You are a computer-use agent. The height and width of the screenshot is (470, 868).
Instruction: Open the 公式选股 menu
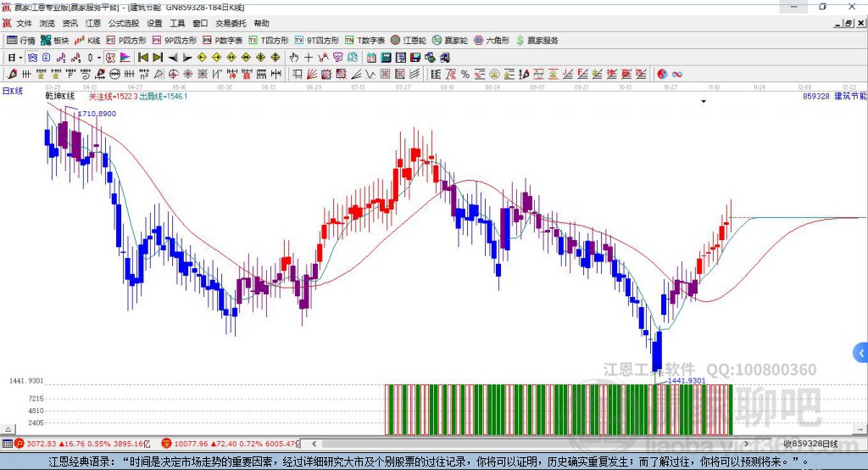click(x=124, y=23)
